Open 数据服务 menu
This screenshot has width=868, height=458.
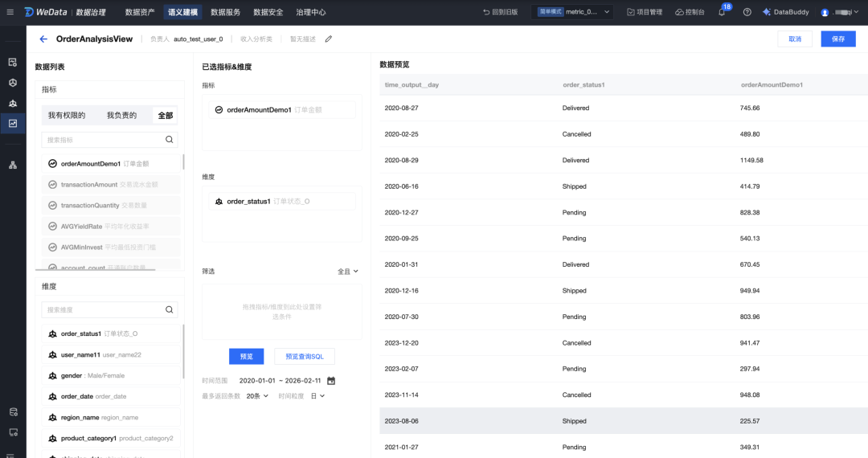(x=225, y=11)
